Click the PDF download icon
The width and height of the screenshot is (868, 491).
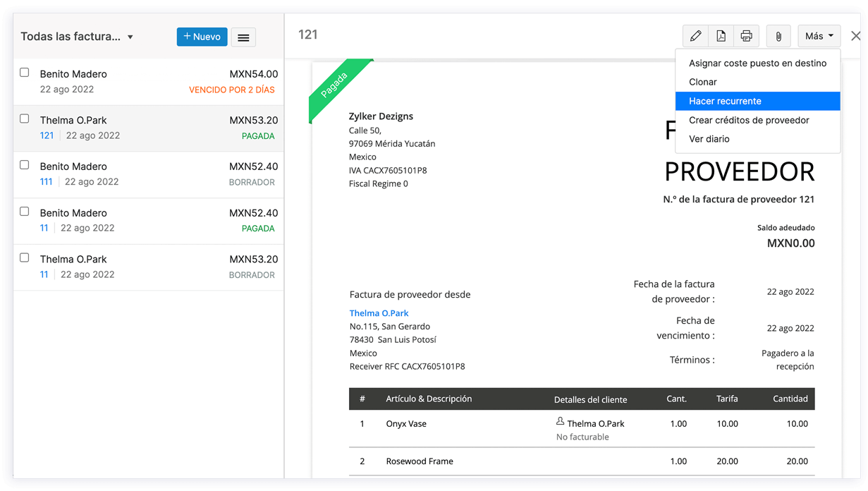pos(721,36)
